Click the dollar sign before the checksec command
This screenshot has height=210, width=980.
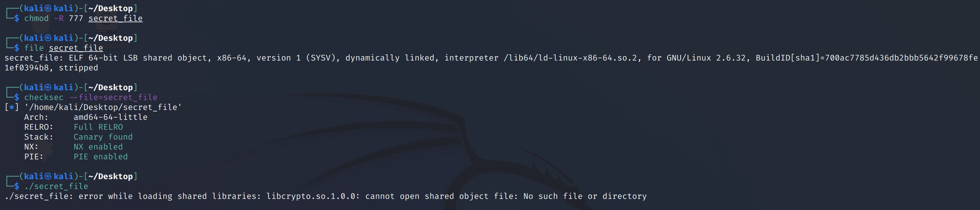point(17,97)
